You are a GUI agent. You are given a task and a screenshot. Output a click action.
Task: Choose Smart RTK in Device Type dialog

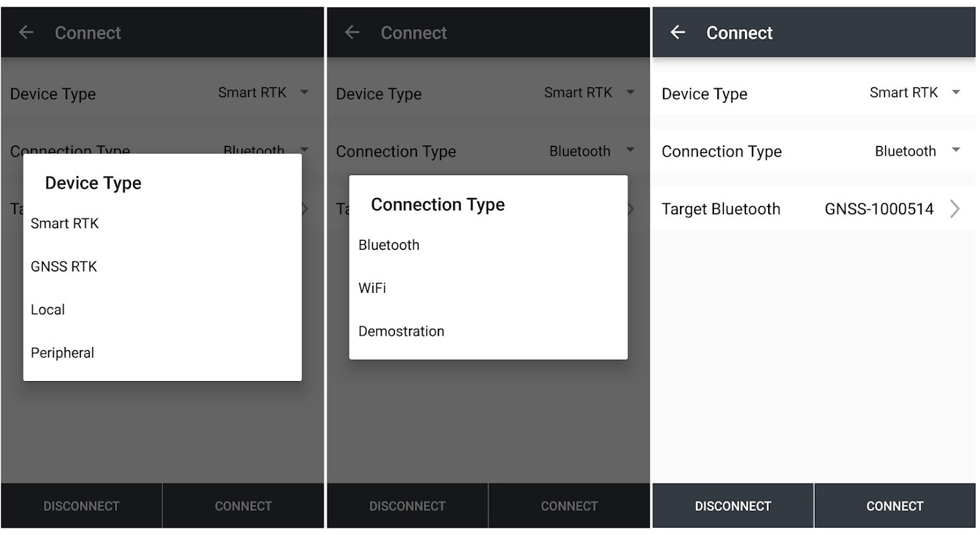pyautogui.click(x=65, y=223)
